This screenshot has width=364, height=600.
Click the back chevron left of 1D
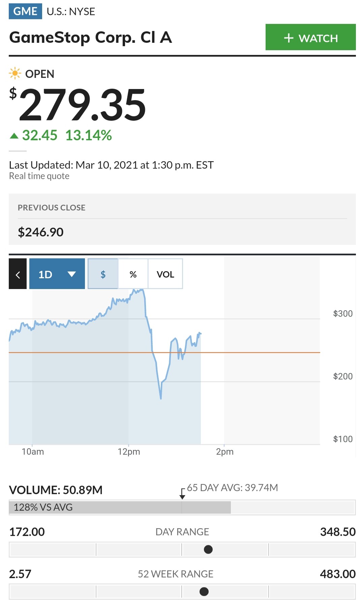(18, 274)
